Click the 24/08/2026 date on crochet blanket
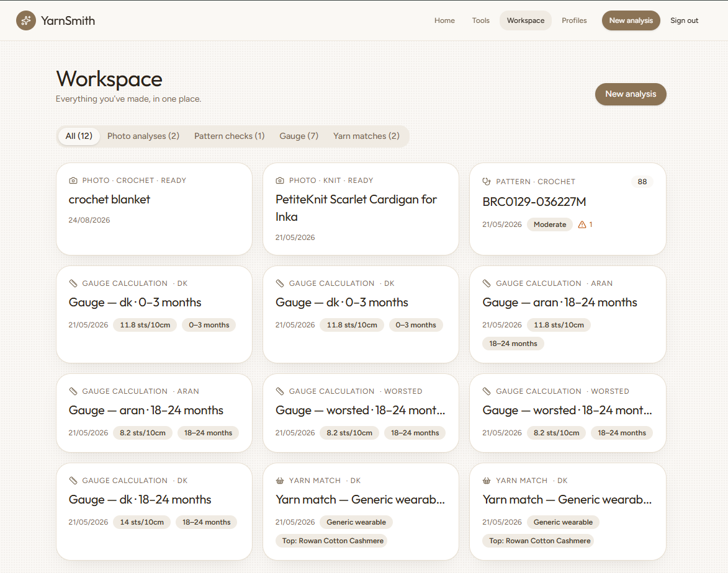 pos(89,220)
